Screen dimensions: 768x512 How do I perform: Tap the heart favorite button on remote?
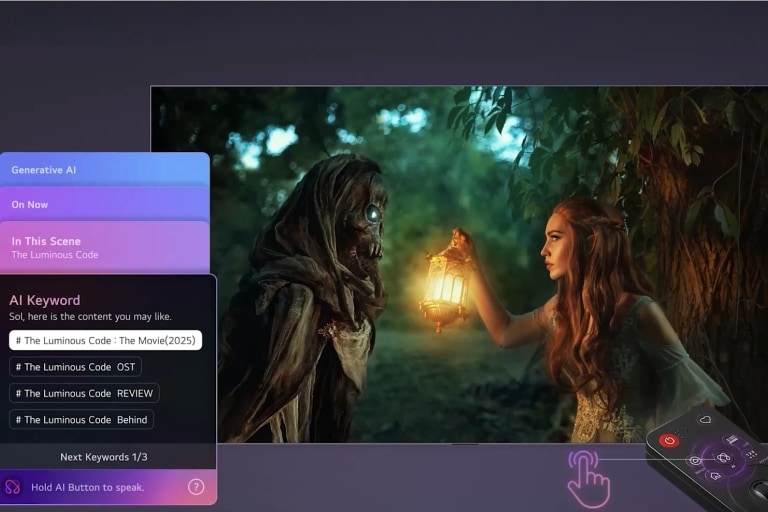coord(705,419)
